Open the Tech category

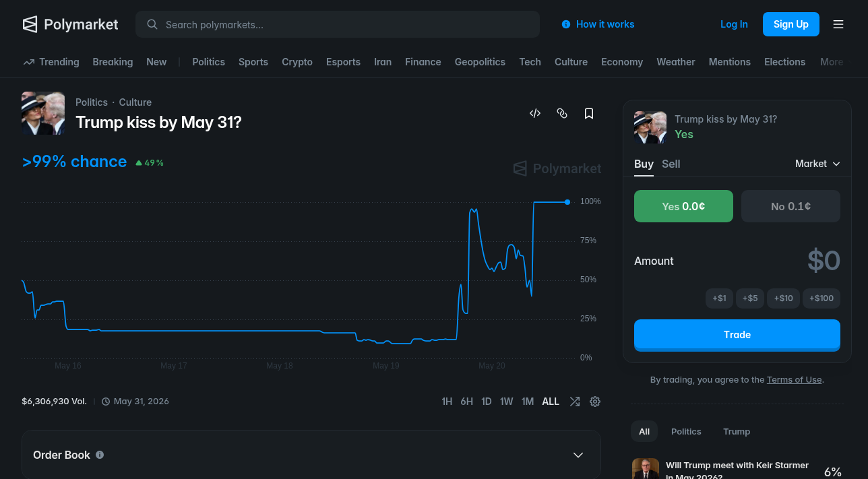[x=530, y=62]
